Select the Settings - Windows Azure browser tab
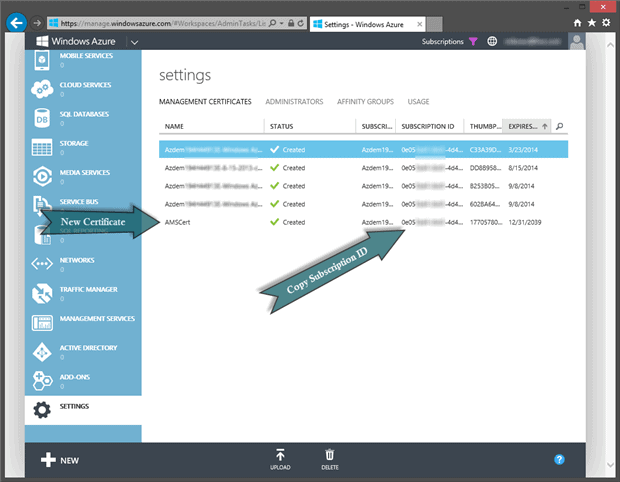This screenshot has height=482, width=620. pos(368,25)
